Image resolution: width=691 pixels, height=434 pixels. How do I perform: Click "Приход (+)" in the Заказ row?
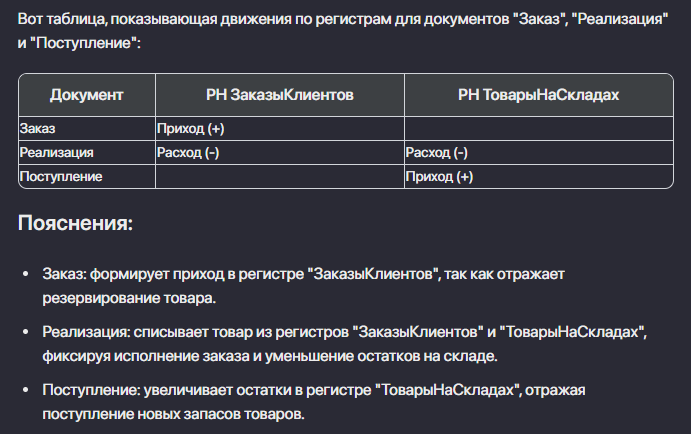(x=191, y=129)
